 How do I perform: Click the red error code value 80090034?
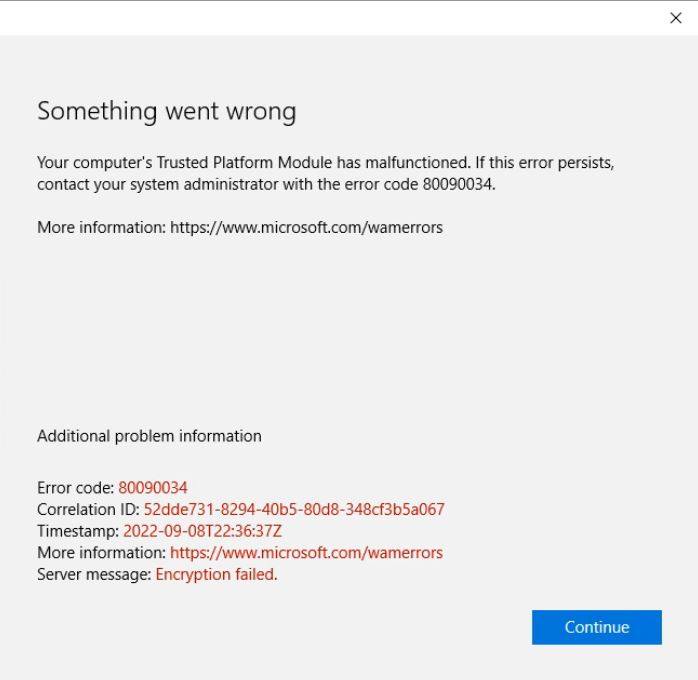153,488
